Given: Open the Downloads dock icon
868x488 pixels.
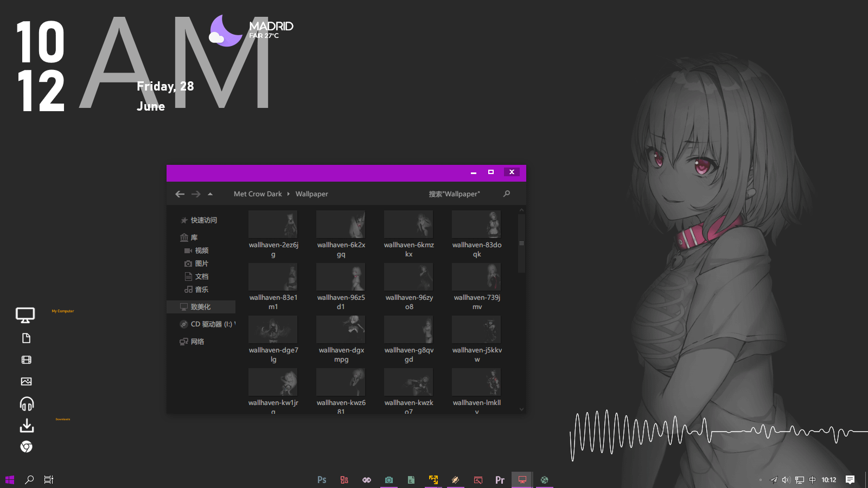Looking at the screenshot, I should (x=27, y=426).
